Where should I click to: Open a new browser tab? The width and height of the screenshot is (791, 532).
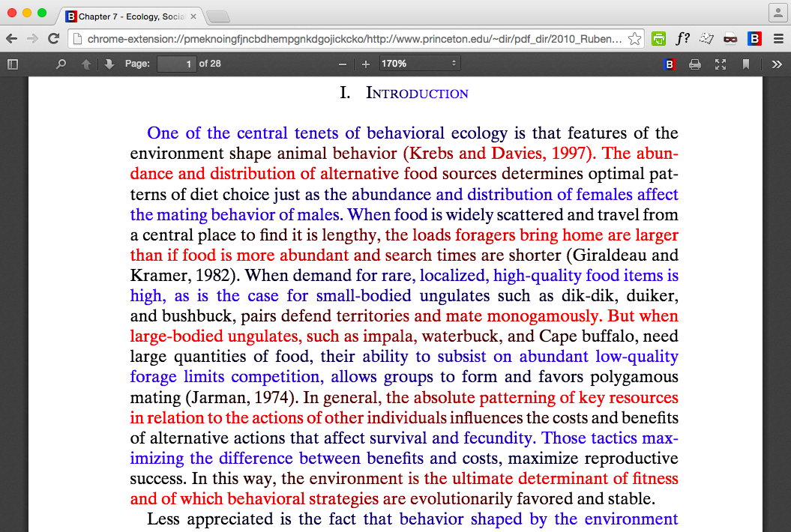[x=218, y=17]
